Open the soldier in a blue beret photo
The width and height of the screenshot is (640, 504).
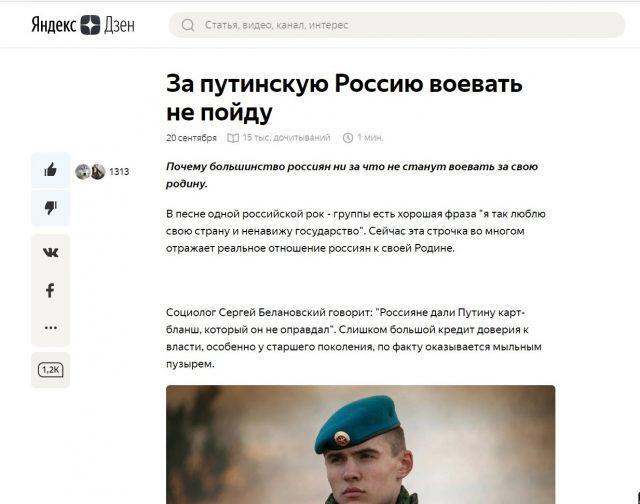point(360,444)
